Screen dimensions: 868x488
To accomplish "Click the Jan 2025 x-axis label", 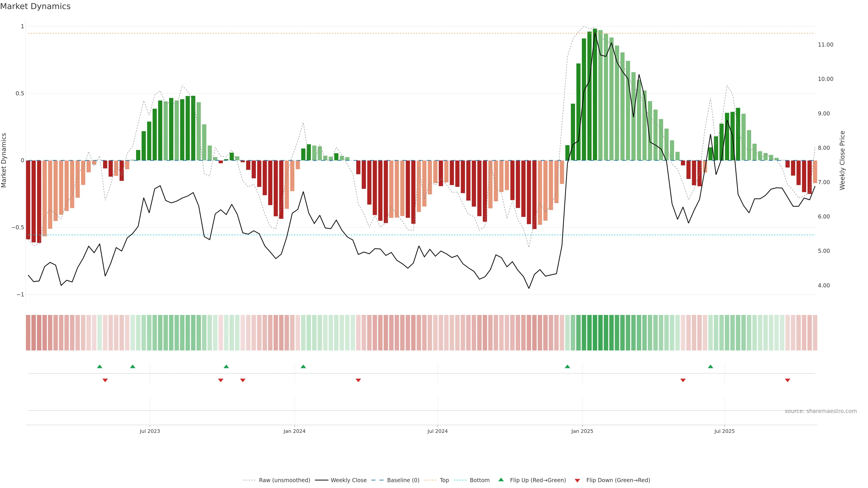I will pyautogui.click(x=582, y=431).
